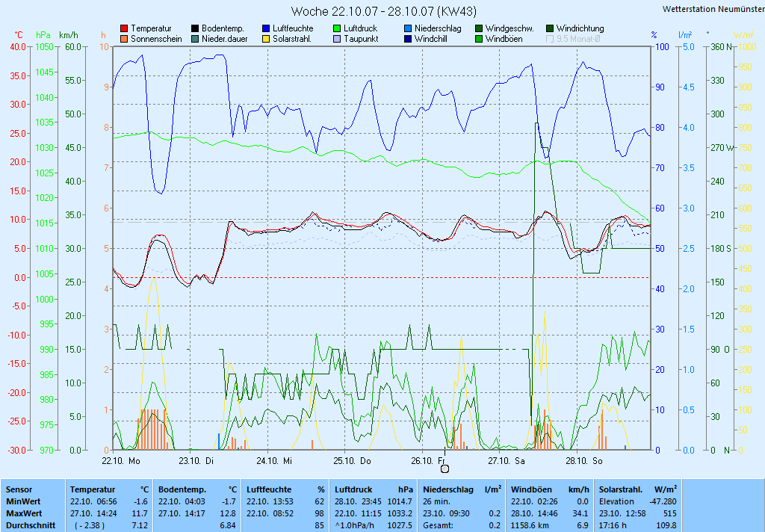Toggle Windböen series via its legend box
The width and height of the screenshot is (765, 532).
479,39
